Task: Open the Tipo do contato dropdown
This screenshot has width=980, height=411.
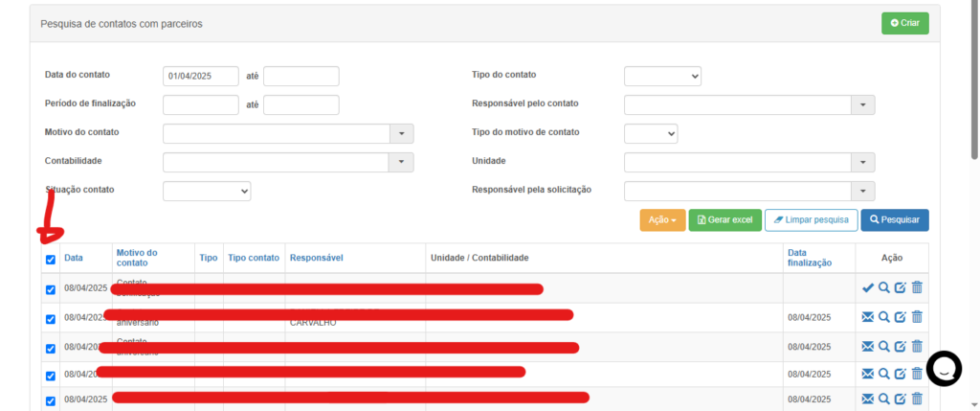Action: point(662,76)
